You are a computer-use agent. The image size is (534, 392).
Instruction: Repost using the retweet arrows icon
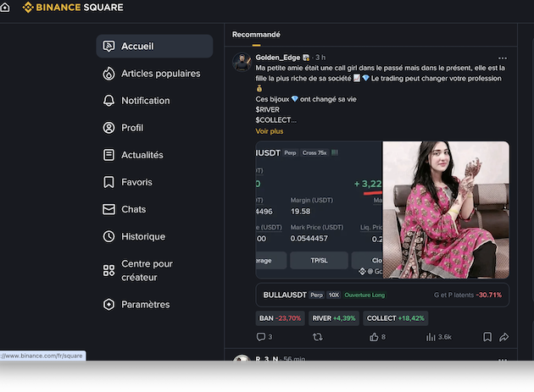(318, 337)
